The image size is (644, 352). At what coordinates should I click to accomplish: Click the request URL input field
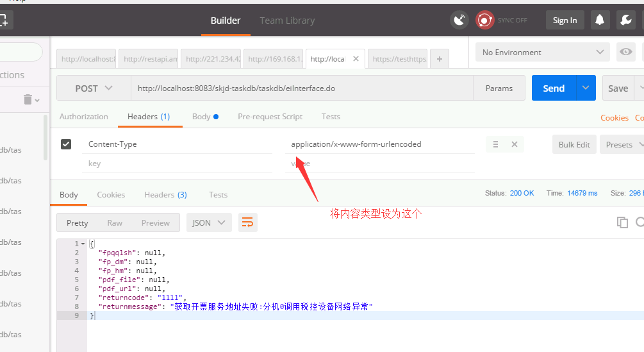[302, 88]
